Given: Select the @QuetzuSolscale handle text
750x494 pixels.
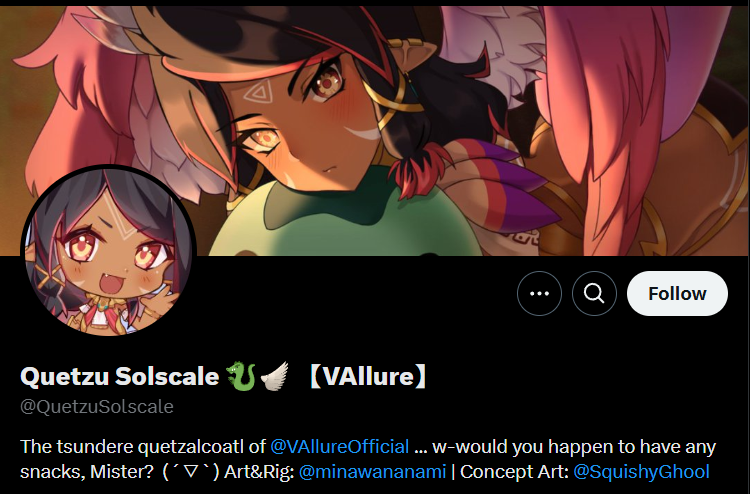Looking at the screenshot, I should point(97,406).
